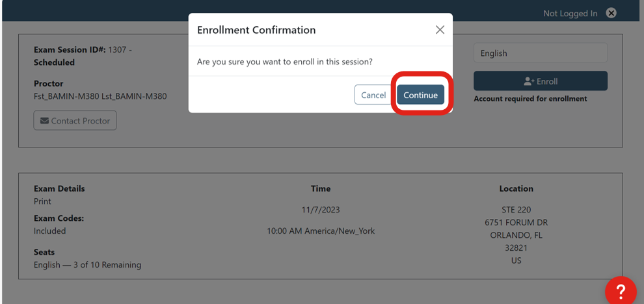644x304 pixels.
Task: Click the English seats remaining text
Action: coord(87,265)
